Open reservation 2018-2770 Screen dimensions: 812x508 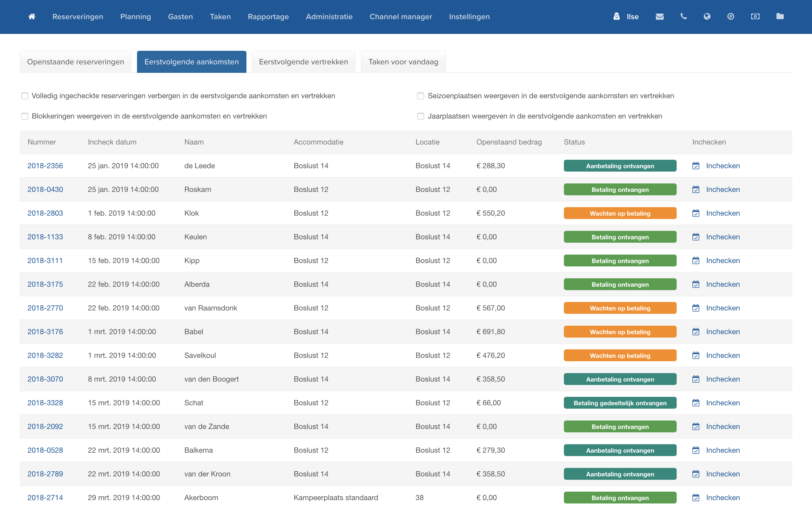pyautogui.click(x=45, y=308)
